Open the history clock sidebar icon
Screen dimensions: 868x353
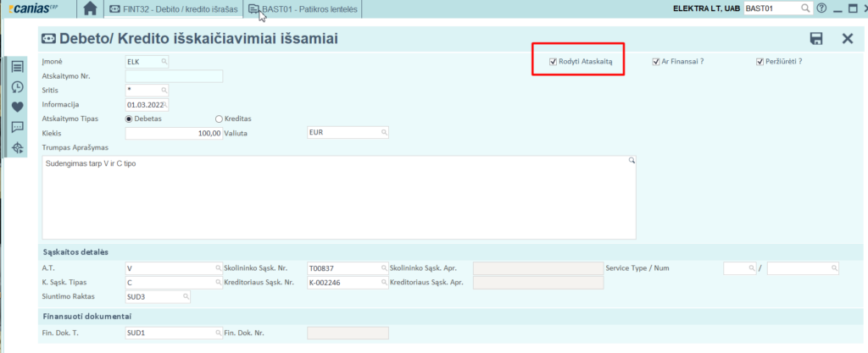17,87
